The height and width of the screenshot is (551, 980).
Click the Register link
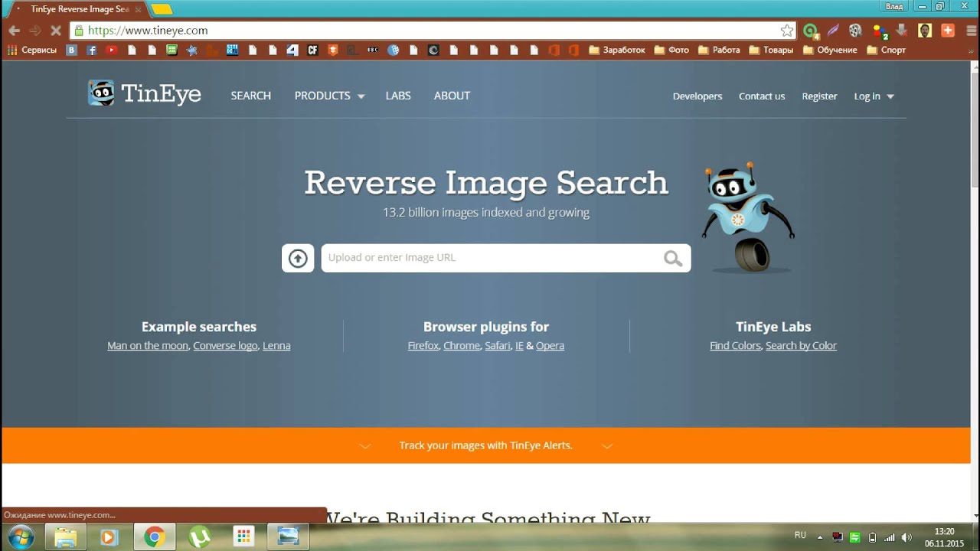click(819, 96)
